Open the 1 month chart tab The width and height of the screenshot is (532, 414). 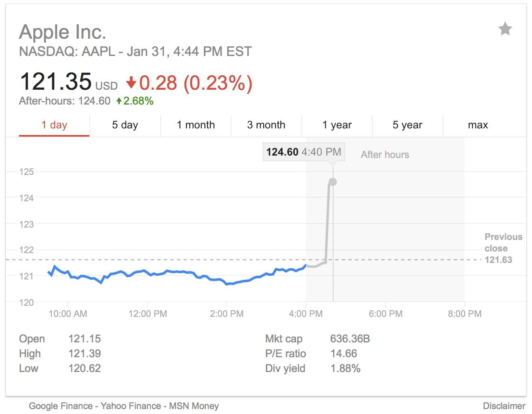[196, 125]
